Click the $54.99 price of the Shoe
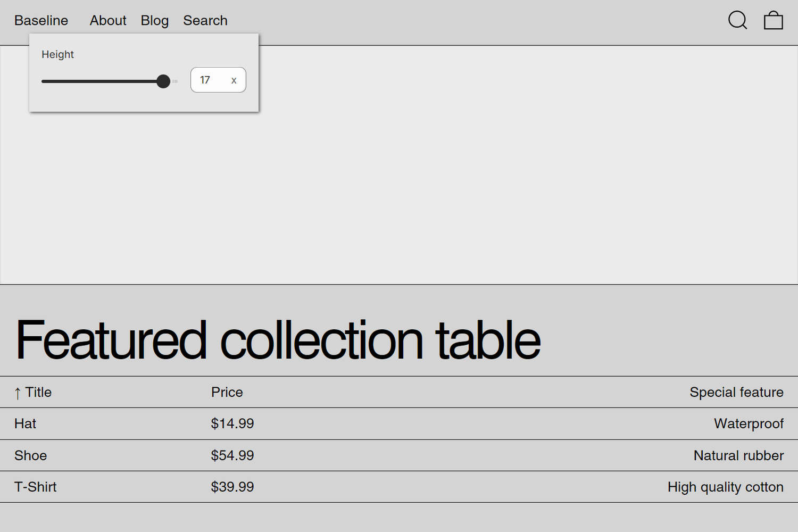This screenshot has height=532, width=798. (232, 455)
